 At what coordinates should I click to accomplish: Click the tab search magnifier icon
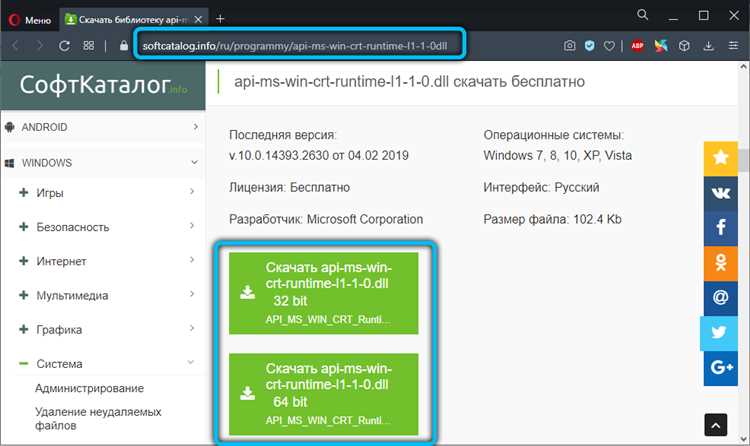tap(642, 15)
